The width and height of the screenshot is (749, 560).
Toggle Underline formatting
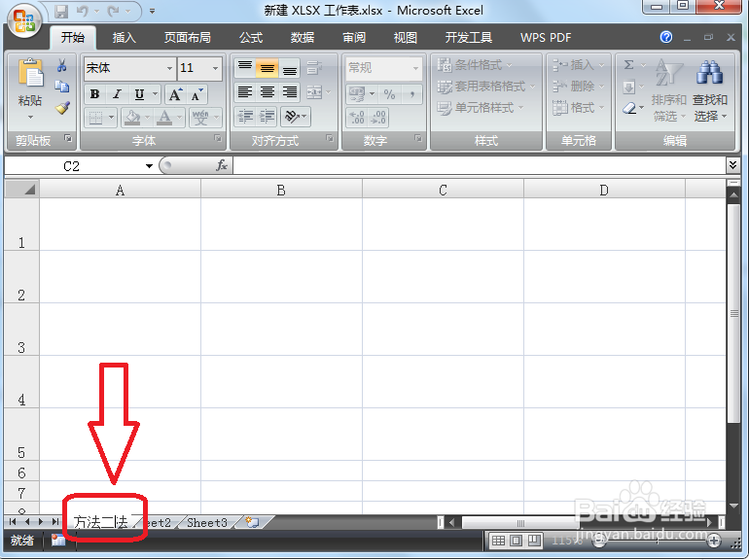point(139,94)
